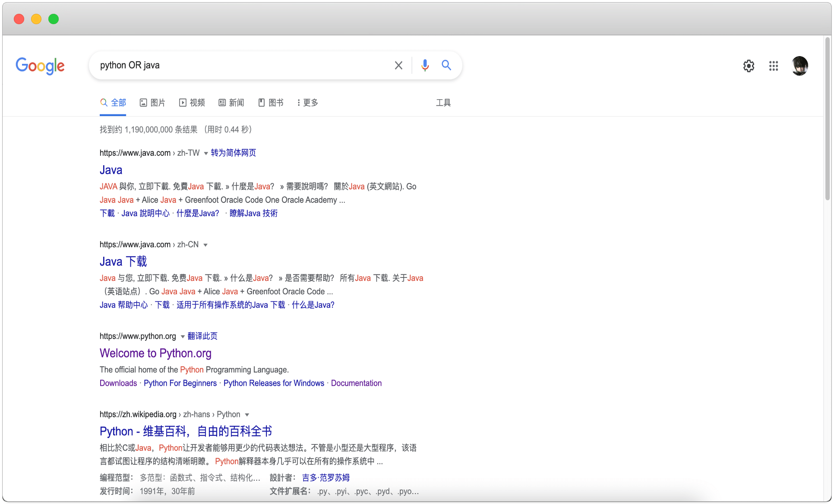This screenshot has height=504, width=834.
Task: Open the account profile avatar
Action: [x=800, y=66]
